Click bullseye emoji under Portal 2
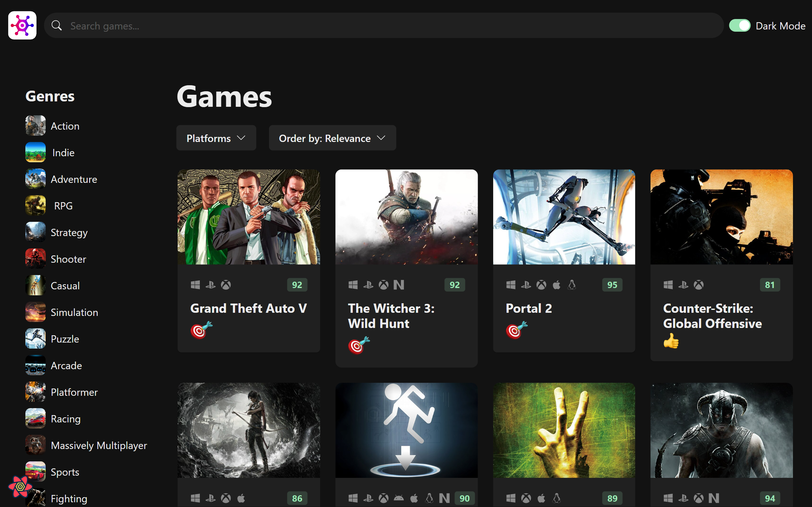This screenshot has height=507, width=812. point(516,330)
